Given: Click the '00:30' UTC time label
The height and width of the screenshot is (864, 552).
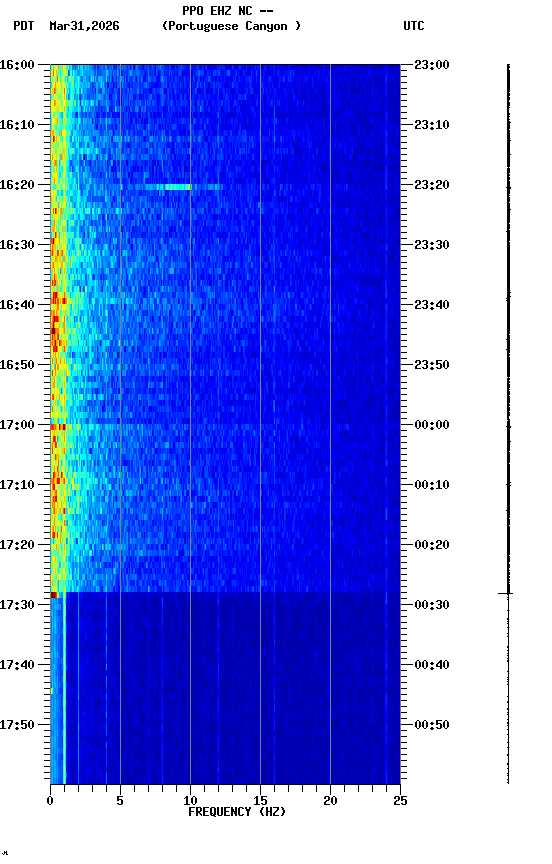Looking at the screenshot, I should coord(432,606).
